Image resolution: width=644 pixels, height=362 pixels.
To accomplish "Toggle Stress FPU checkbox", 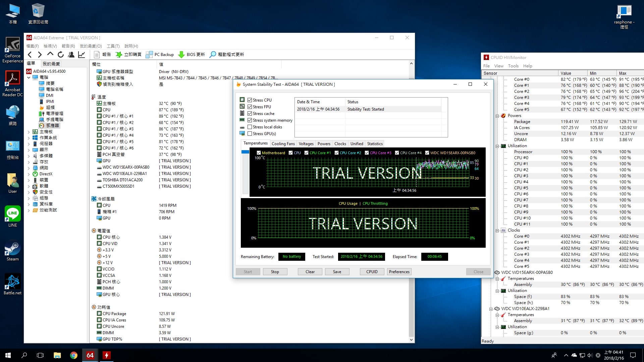I will coord(250,107).
